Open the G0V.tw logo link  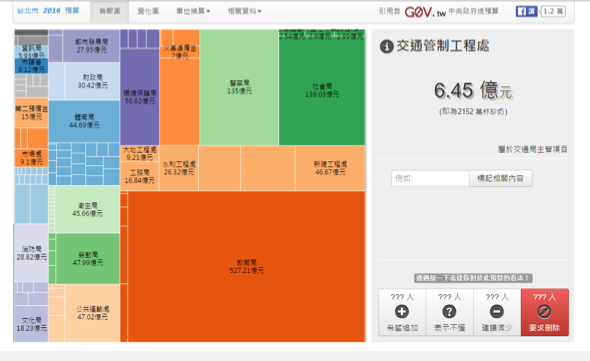click(425, 12)
